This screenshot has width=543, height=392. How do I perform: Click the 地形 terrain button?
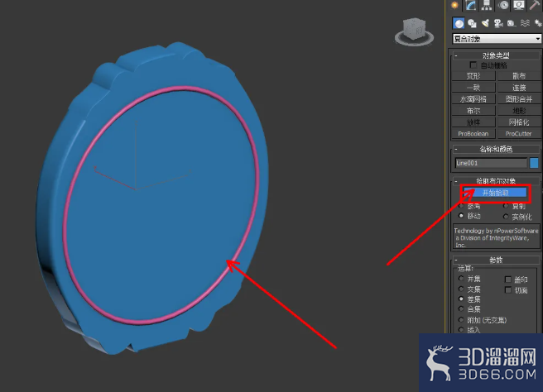(519, 111)
